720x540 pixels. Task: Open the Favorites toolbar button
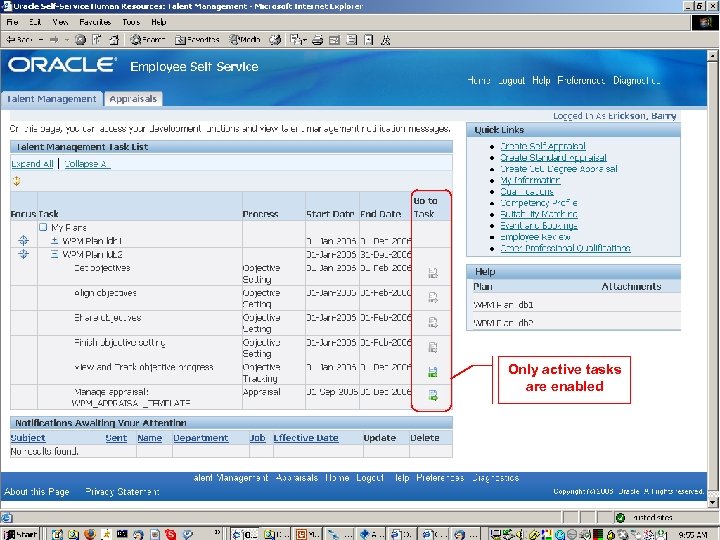[x=197, y=40]
